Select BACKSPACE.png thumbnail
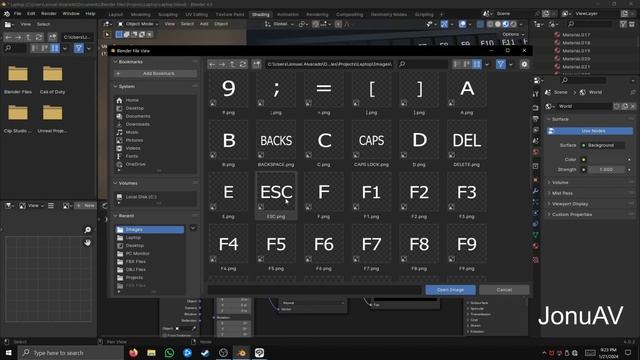The width and height of the screenshot is (640, 360). [276, 144]
